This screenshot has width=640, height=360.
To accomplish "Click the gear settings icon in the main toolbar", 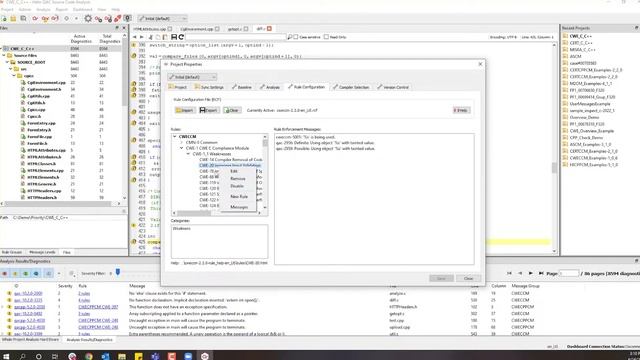I will point(88,18).
